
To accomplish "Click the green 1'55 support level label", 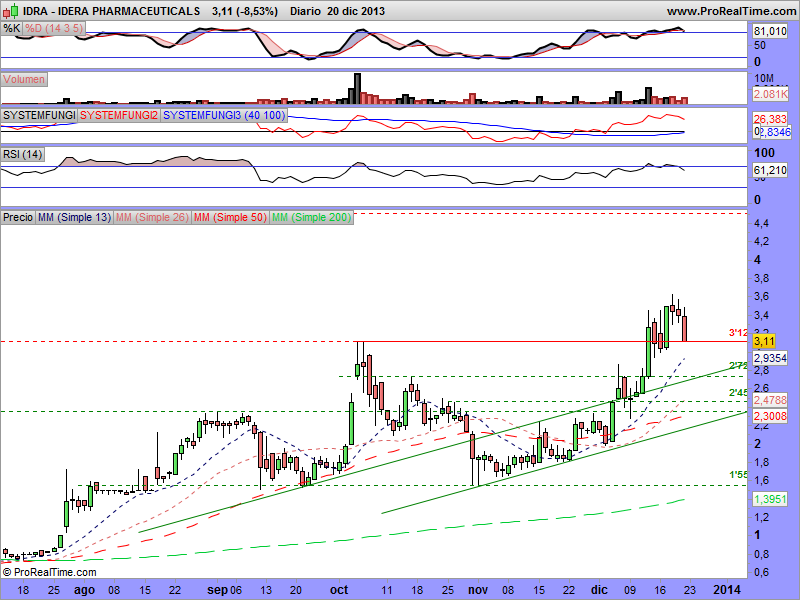I will 738,475.
